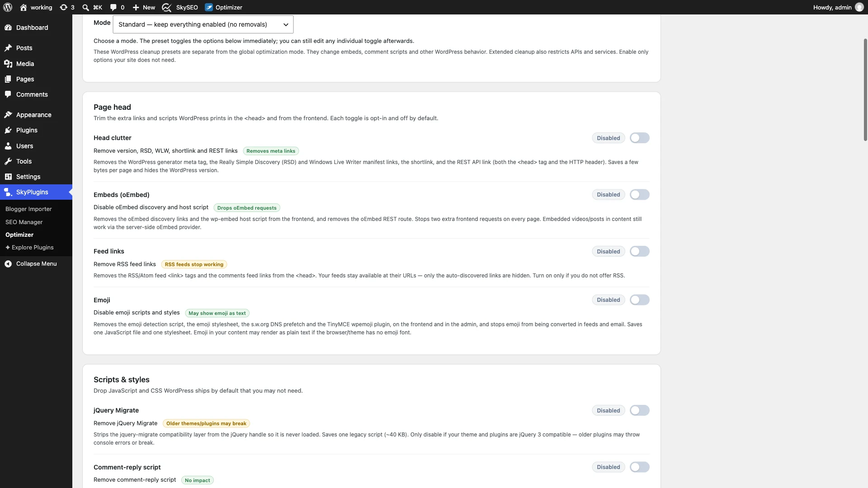Click the 'Drops oEmbed requests' badge
This screenshot has width=868, height=488.
coord(247,208)
